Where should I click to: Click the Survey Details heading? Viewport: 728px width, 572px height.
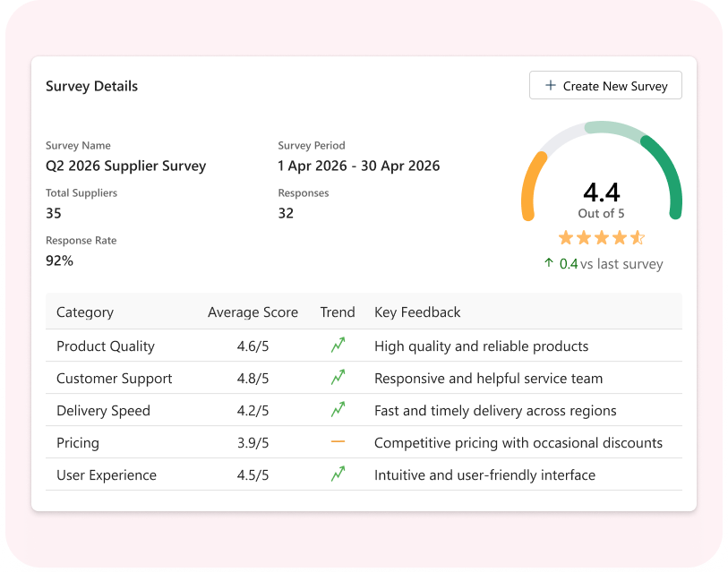91,86
